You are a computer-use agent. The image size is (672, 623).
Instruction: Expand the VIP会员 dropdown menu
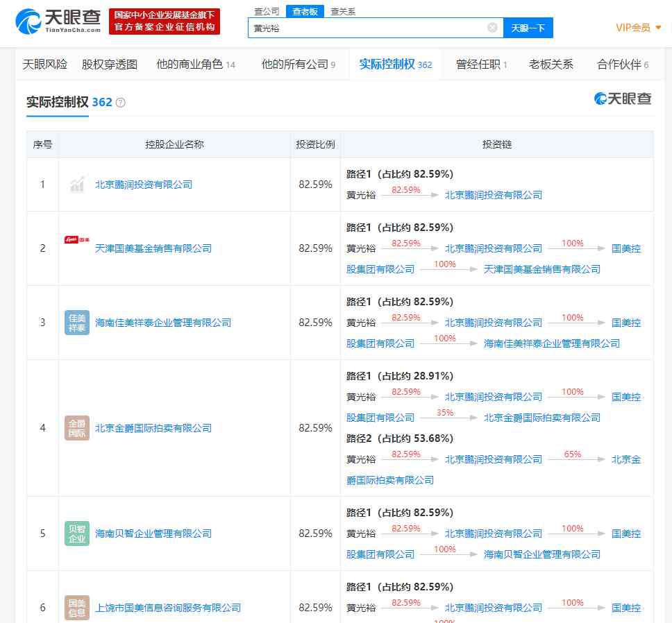point(638,28)
